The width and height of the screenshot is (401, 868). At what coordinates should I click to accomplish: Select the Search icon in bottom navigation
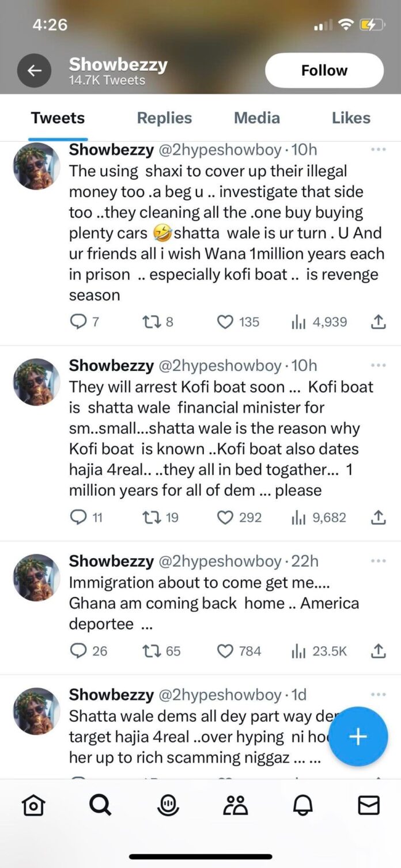100,805
